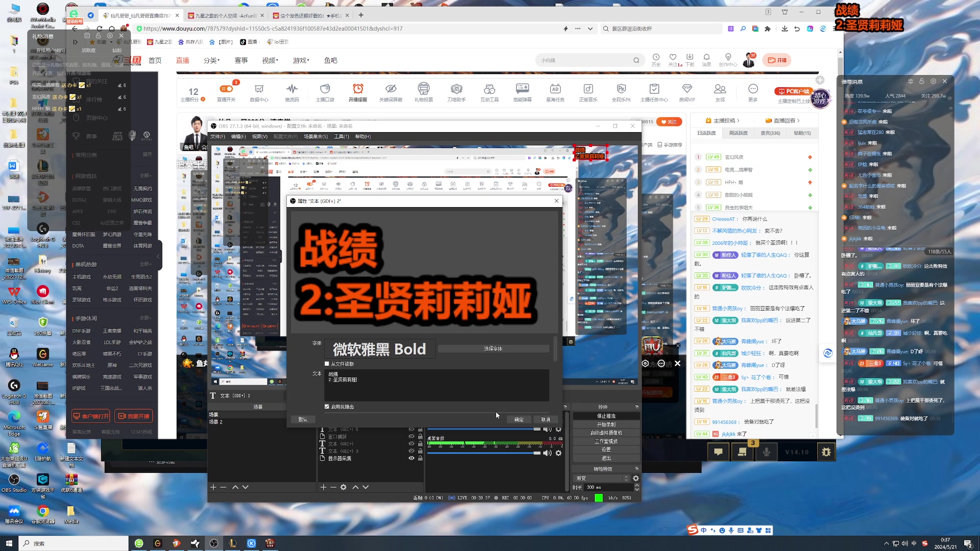Switch to 贵宾(336) tab

point(770,133)
